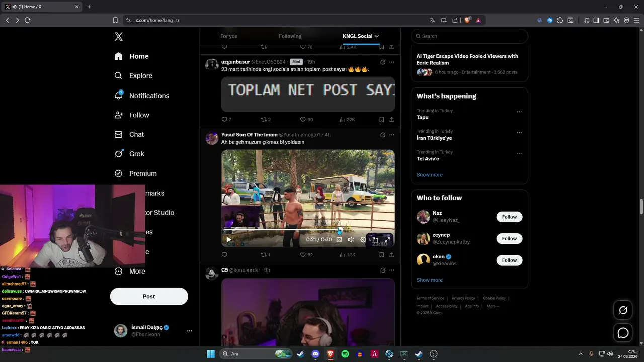Open the Privacy Policy link

[463, 298]
